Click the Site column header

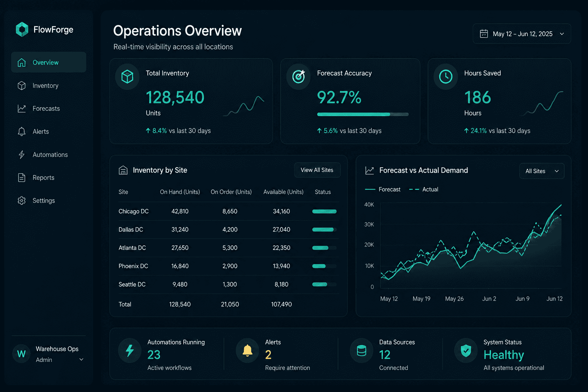tap(123, 192)
